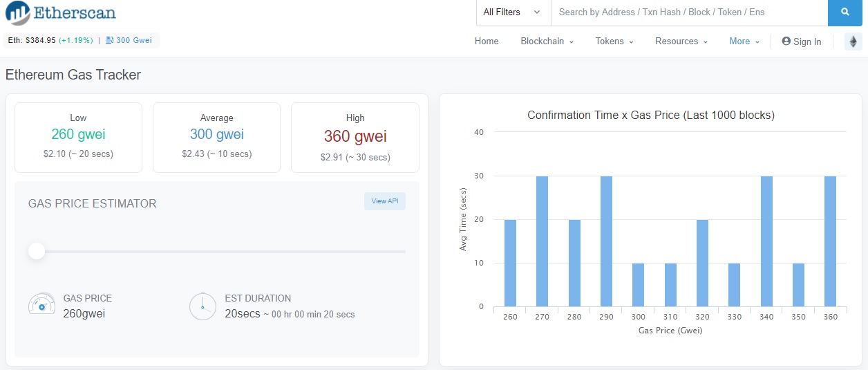Expand the Blockchain menu
The image size is (868, 370).
point(547,41)
